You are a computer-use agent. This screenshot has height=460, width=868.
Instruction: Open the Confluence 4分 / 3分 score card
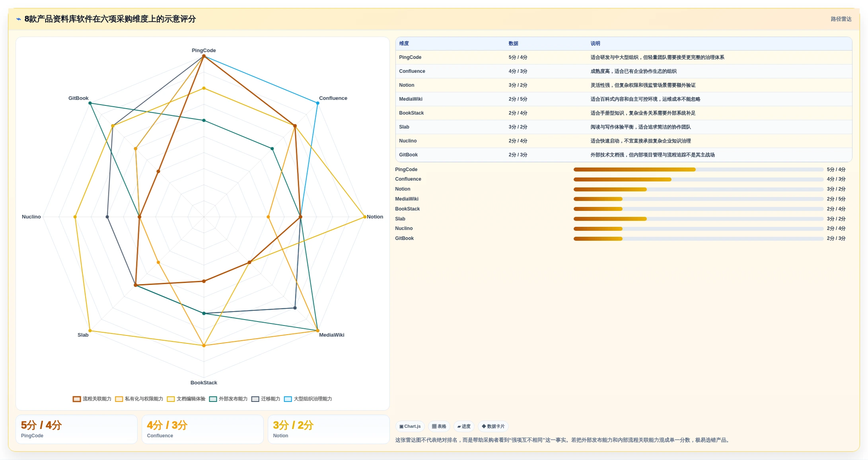[x=202, y=429]
